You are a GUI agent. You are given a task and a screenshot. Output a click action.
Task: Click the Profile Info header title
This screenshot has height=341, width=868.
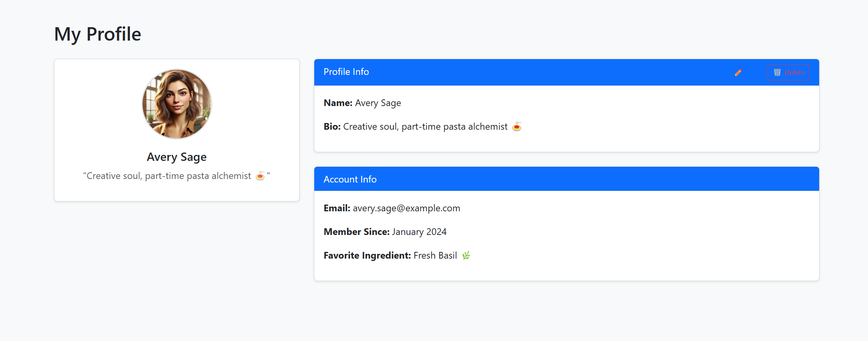(346, 72)
